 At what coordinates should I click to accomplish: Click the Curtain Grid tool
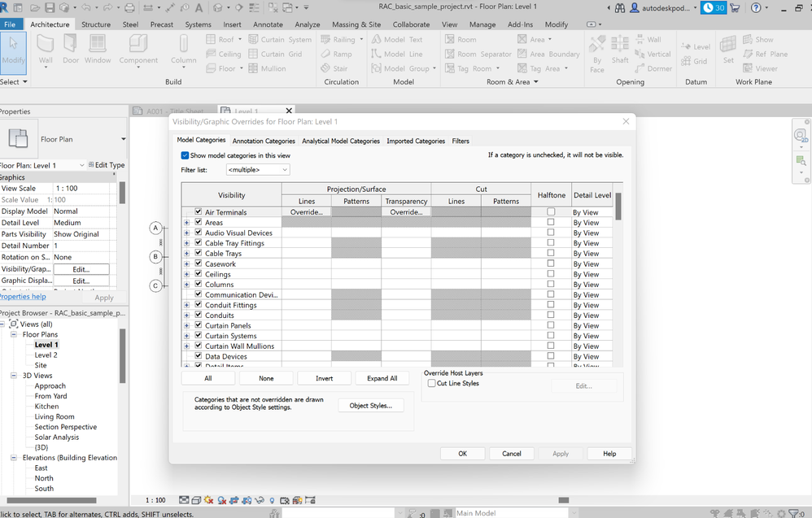[x=275, y=54]
